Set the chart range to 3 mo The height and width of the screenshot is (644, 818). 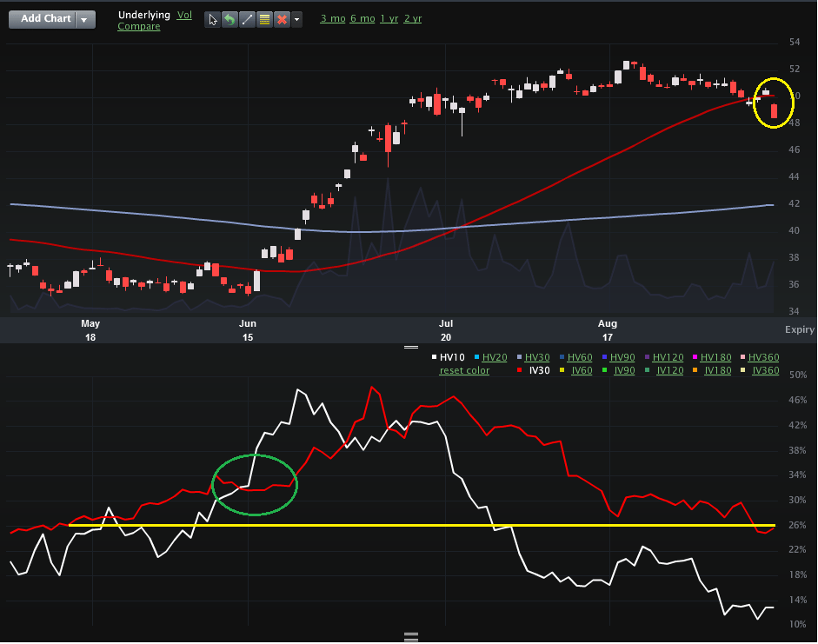click(x=331, y=18)
